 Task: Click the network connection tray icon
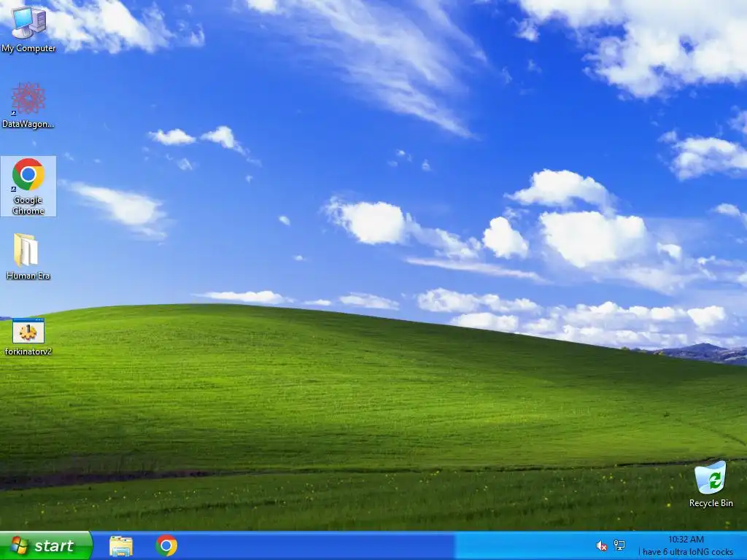pyautogui.click(x=619, y=545)
